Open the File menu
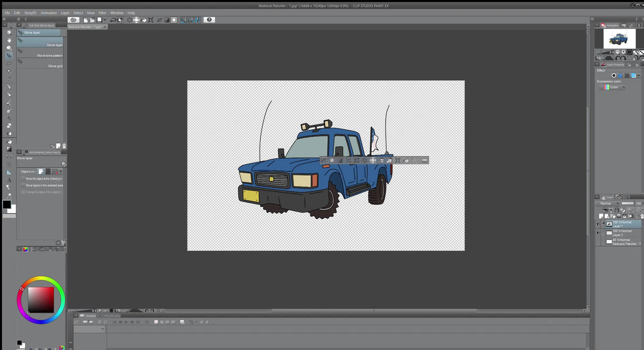This screenshot has height=350, width=644. click(7, 13)
